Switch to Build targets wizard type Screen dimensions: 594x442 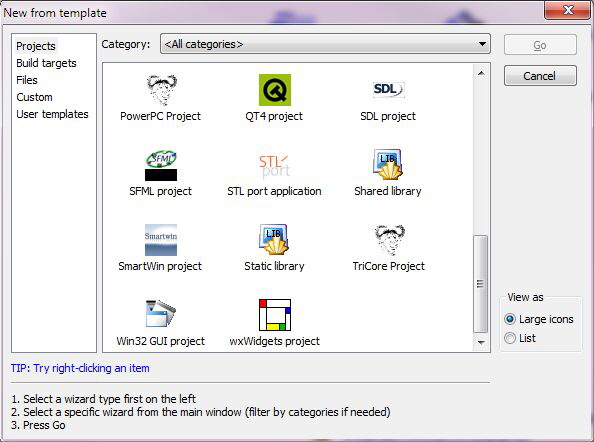(x=46, y=63)
